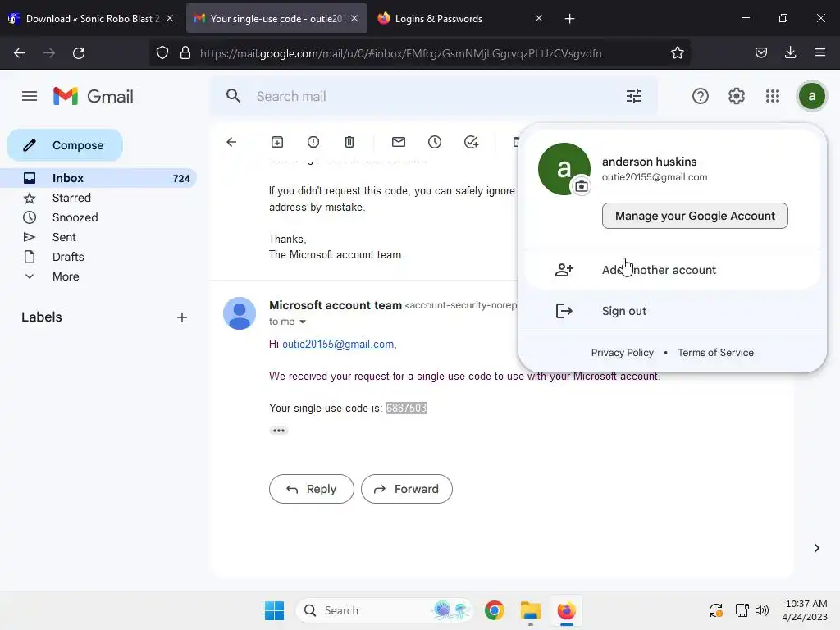Open Firefox application menu

(x=820, y=52)
